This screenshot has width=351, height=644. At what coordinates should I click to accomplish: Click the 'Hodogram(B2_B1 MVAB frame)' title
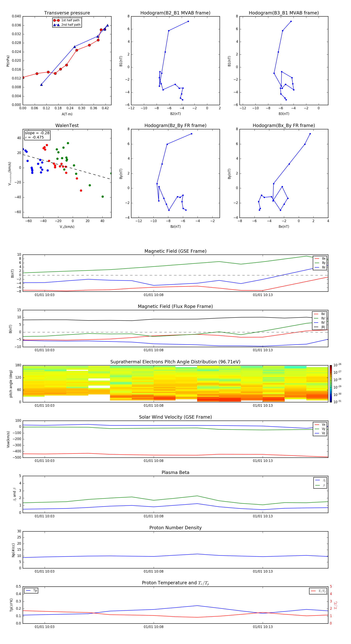click(175, 13)
